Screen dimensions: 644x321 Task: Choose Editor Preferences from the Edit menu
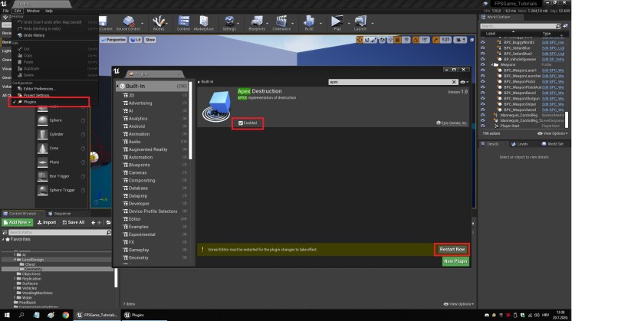click(38, 89)
